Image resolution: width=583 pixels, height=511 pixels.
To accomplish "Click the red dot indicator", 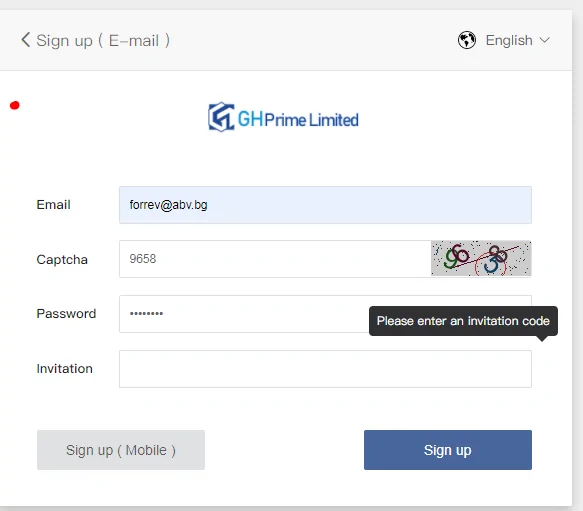I will (x=15, y=106).
